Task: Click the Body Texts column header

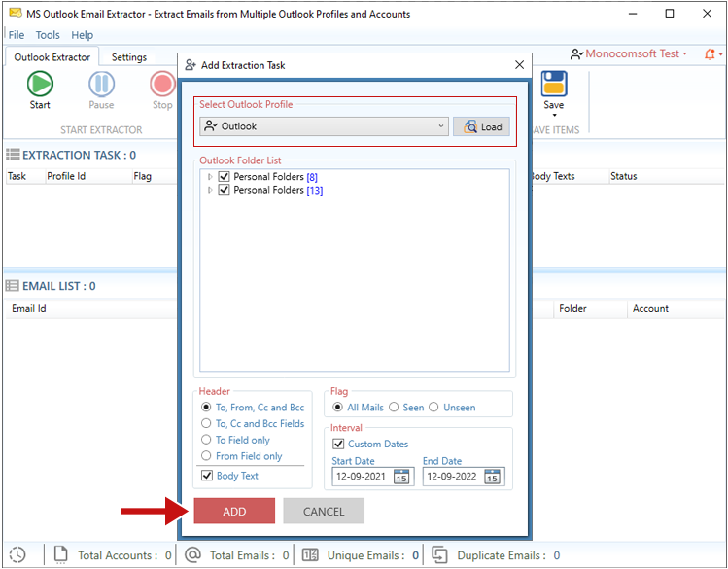Action: (553, 176)
